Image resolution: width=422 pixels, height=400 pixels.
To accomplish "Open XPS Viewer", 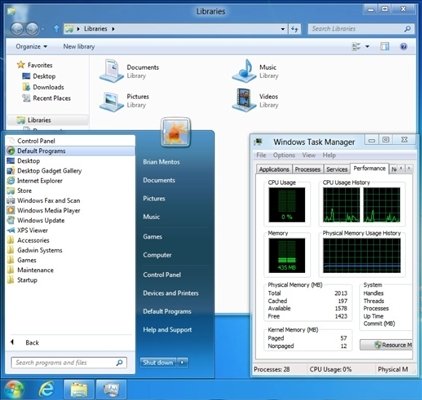I will 70,230.
